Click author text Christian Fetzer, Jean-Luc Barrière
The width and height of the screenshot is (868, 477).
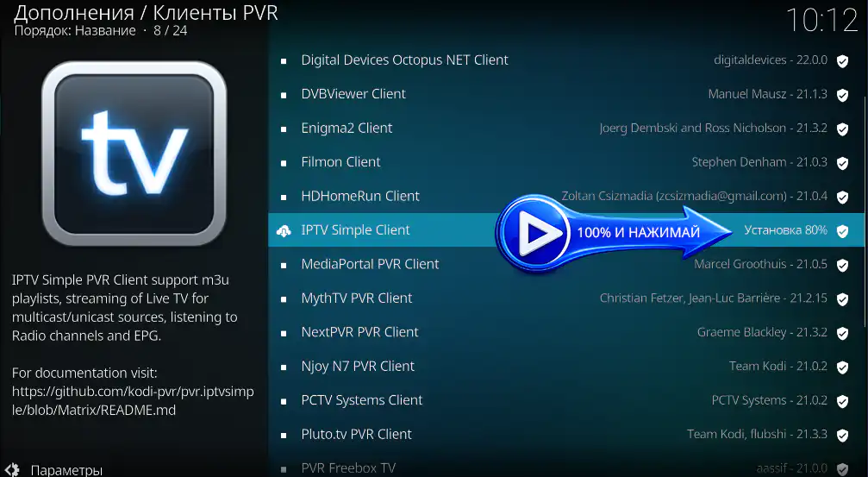(x=690, y=298)
